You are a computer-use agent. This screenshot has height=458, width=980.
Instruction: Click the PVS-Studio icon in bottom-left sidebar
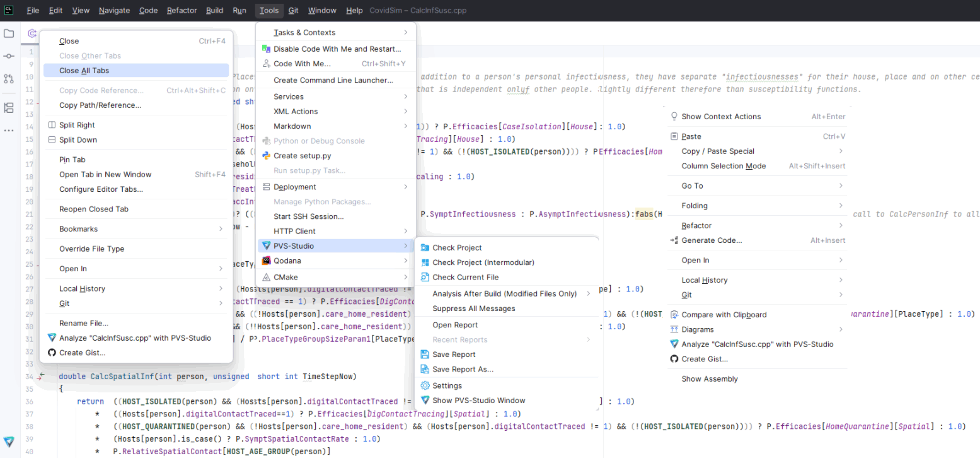tap(9, 442)
